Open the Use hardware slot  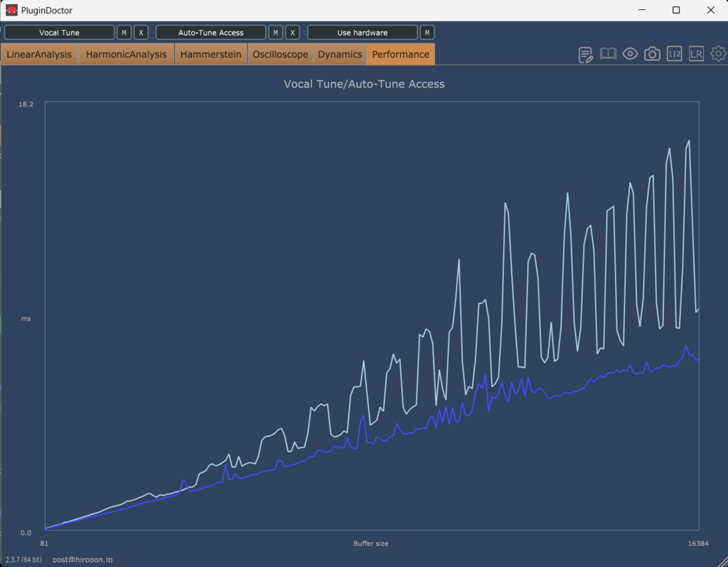[x=362, y=33]
